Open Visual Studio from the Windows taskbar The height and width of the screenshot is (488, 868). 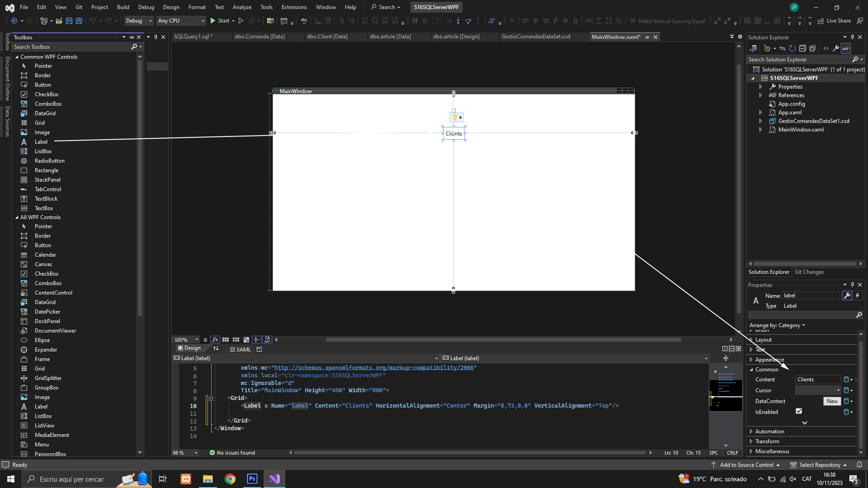[274, 479]
